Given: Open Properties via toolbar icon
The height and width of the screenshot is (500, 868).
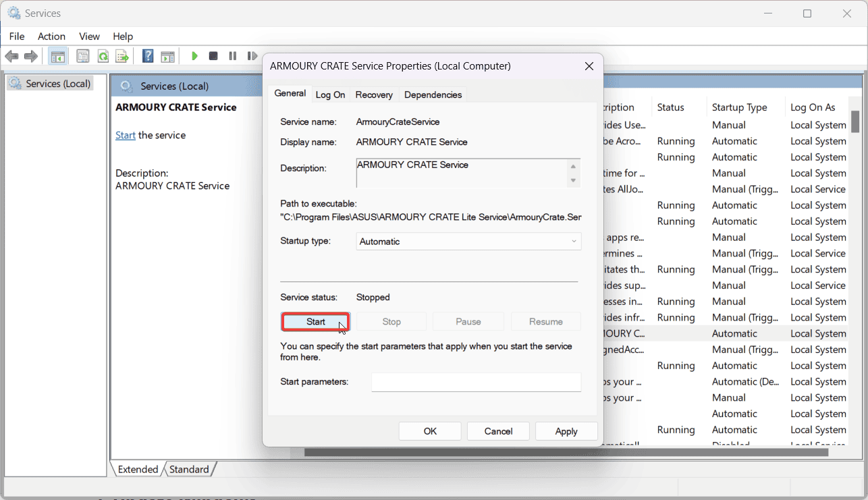Looking at the screenshot, I should (x=83, y=56).
